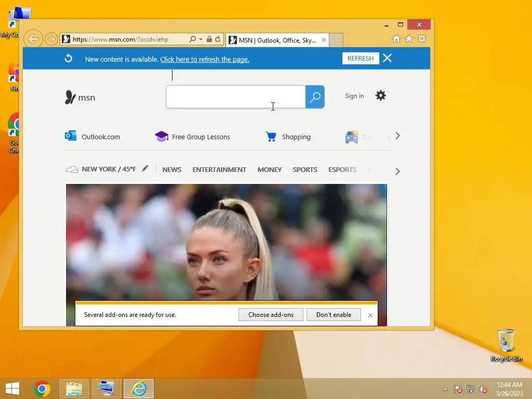
Task: Maximize the Internet Explorer window
Action: [x=401, y=24]
